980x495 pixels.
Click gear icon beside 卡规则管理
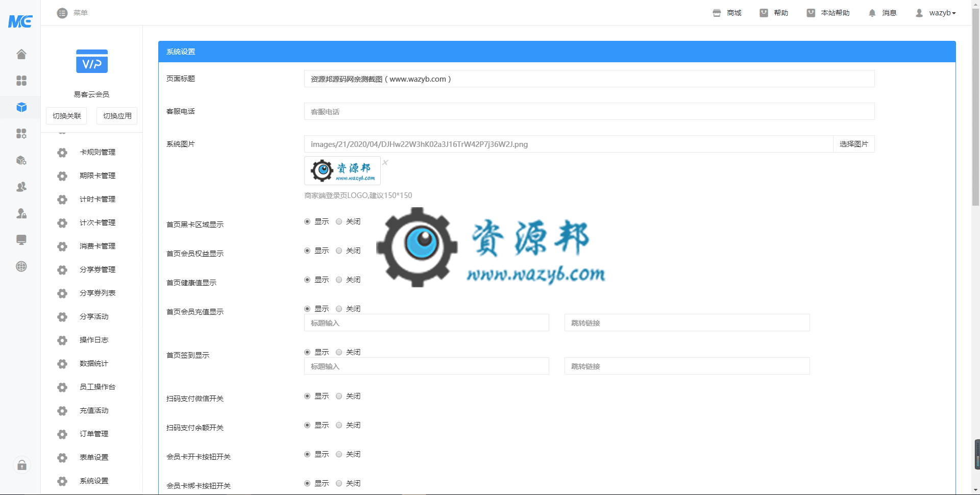[62, 152]
